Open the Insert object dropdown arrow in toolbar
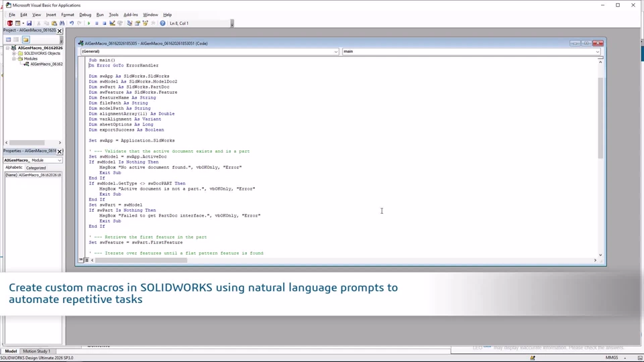This screenshot has height=362, width=644. pyautogui.click(x=23, y=23)
